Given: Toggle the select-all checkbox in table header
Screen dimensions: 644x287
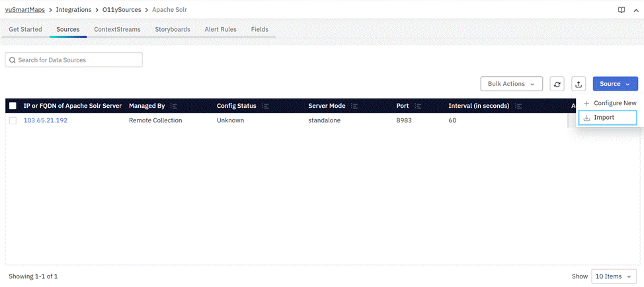Looking at the screenshot, I should (13, 106).
